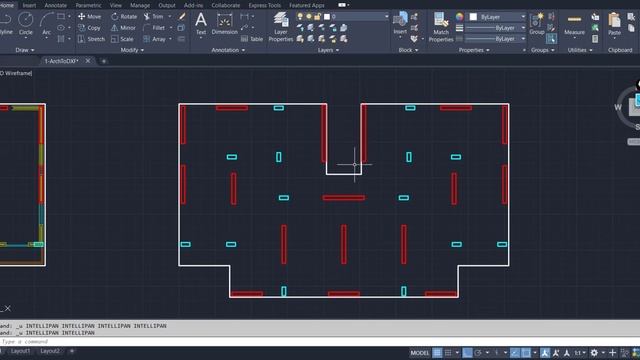Expand the Block panel
This screenshot has height=360, width=640.
pos(408,50)
